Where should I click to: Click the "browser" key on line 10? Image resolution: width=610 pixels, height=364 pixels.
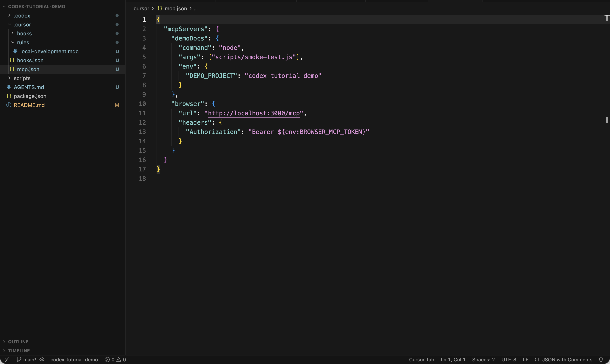click(187, 104)
